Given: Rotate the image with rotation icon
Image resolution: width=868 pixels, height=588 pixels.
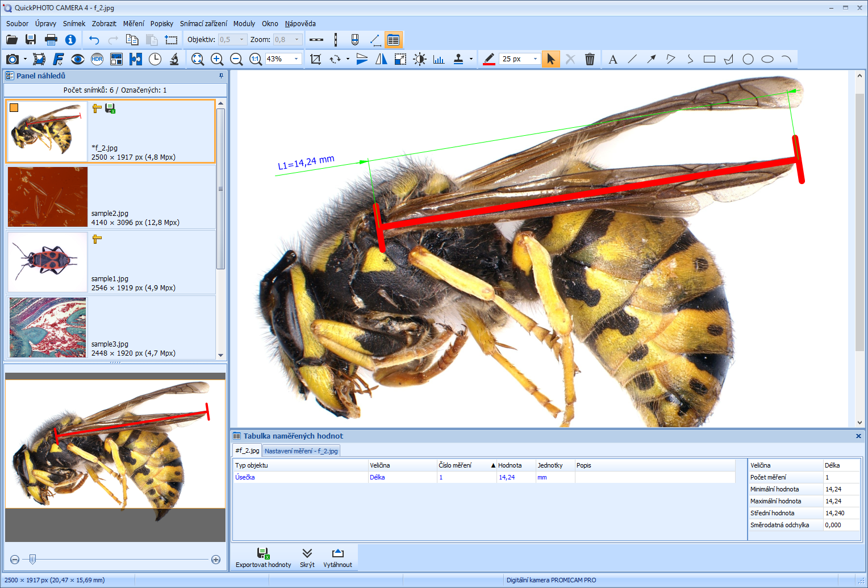Looking at the screenshot, I should tap(335, 59).
